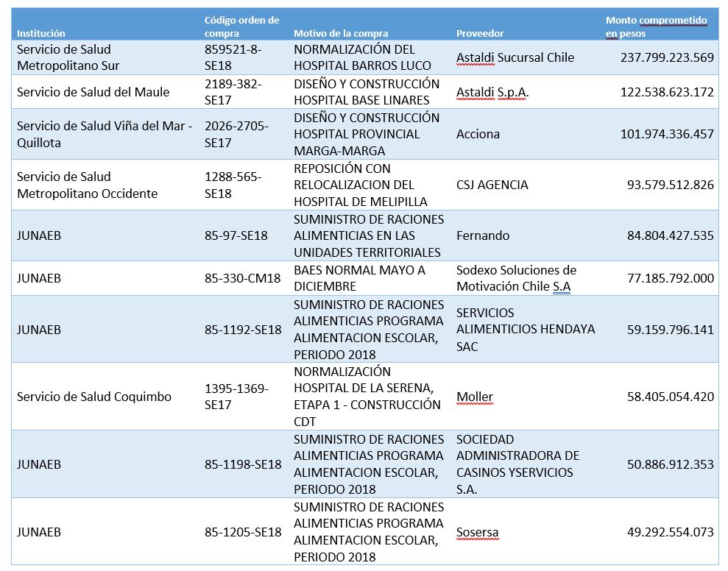Select amount 59.159.796.141
The width and height of the screenshot is (728, 571).
pos(671,330)
